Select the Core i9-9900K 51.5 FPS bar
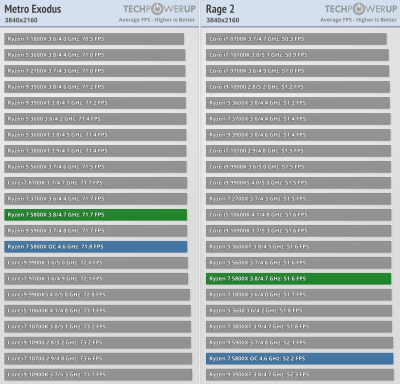The image size is (400, 384). click(x=298, y=167)
